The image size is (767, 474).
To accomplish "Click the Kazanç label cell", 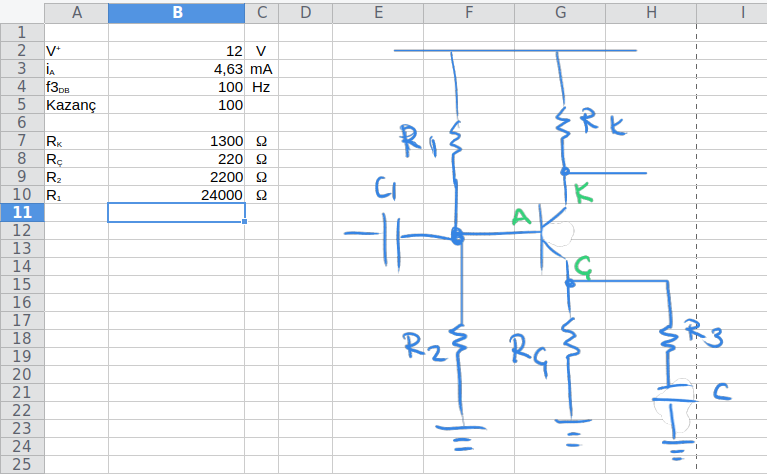I will pyautogui.click(x=76, y=105).
